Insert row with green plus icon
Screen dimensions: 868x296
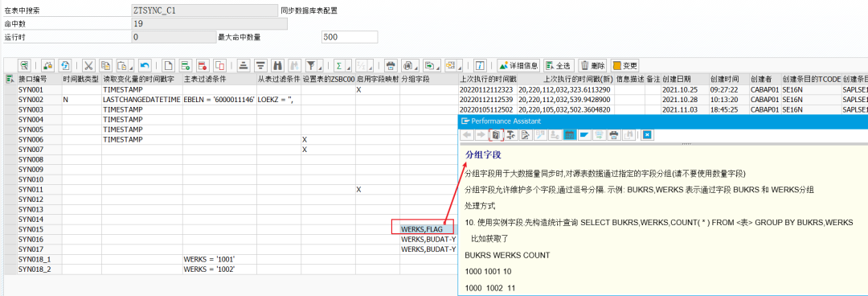[186, 65]
